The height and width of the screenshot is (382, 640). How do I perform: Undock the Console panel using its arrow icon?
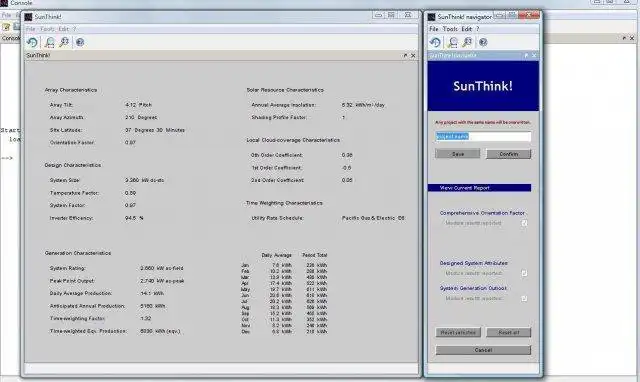click(x=624, y=38)
